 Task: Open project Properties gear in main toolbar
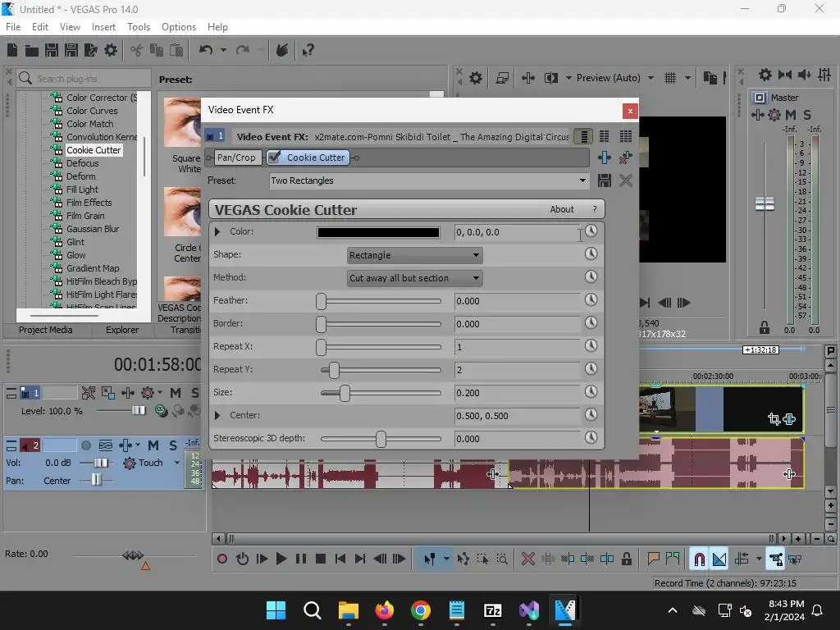(x=111, y=50)
